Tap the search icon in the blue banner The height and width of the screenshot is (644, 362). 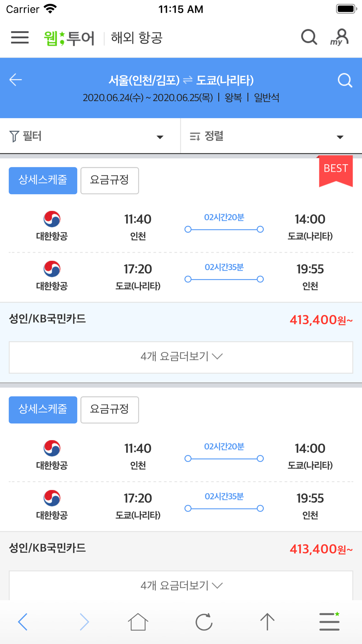(345, 80)
